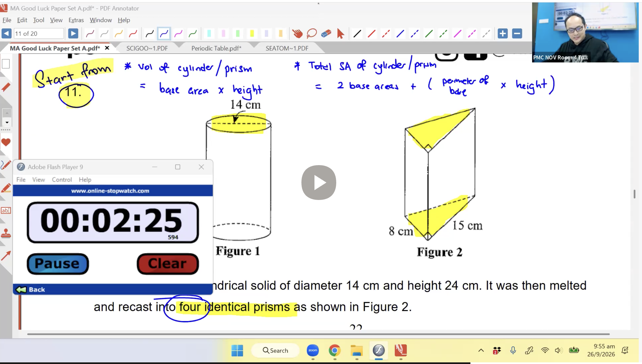Open the Extras menu
Viewport: 642px width, 364px height.
(76, 20)
